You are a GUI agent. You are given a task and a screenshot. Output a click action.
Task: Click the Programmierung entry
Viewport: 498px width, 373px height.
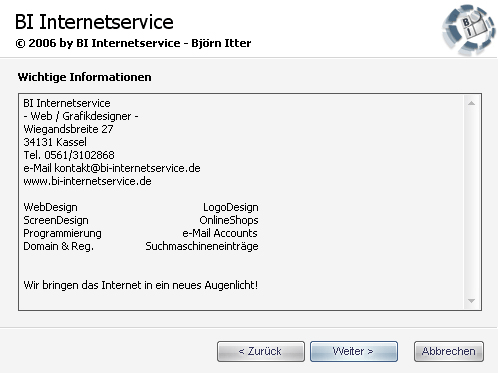pyautogui.click(x=62, y=233)
